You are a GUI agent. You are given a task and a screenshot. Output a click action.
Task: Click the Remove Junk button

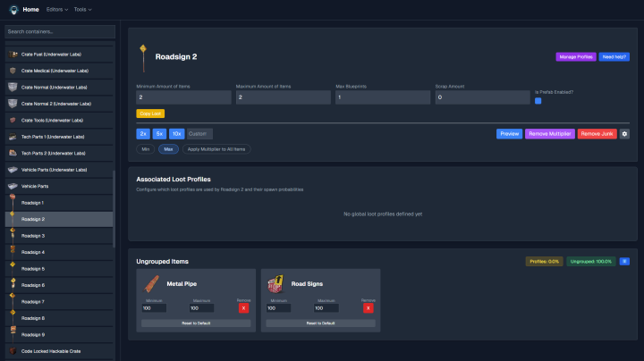[x=597, y=134]
